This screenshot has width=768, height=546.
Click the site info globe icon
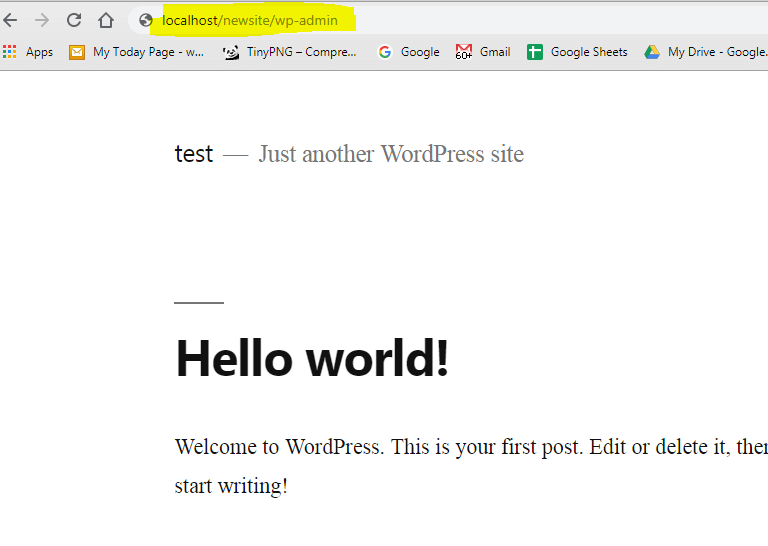click(145, 20)
